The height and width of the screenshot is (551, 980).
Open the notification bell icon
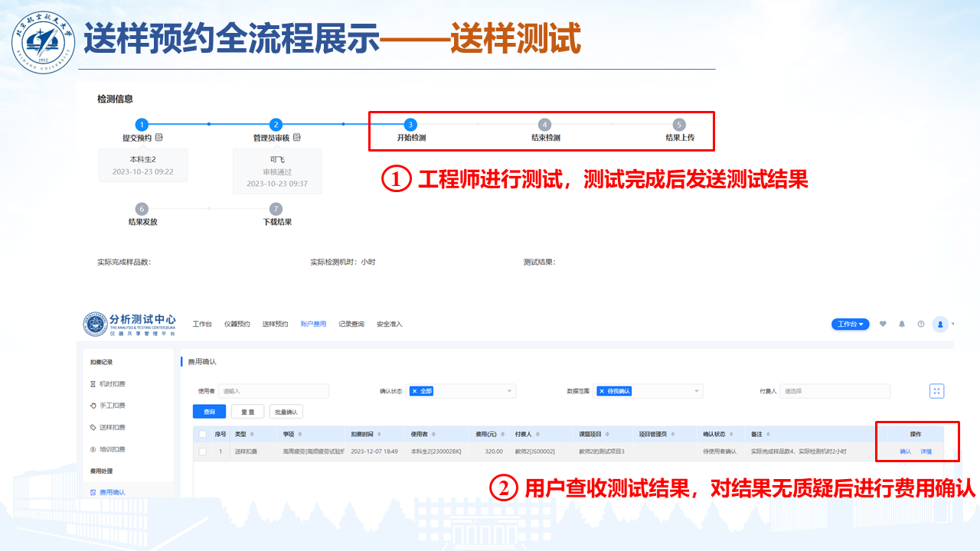902,324
